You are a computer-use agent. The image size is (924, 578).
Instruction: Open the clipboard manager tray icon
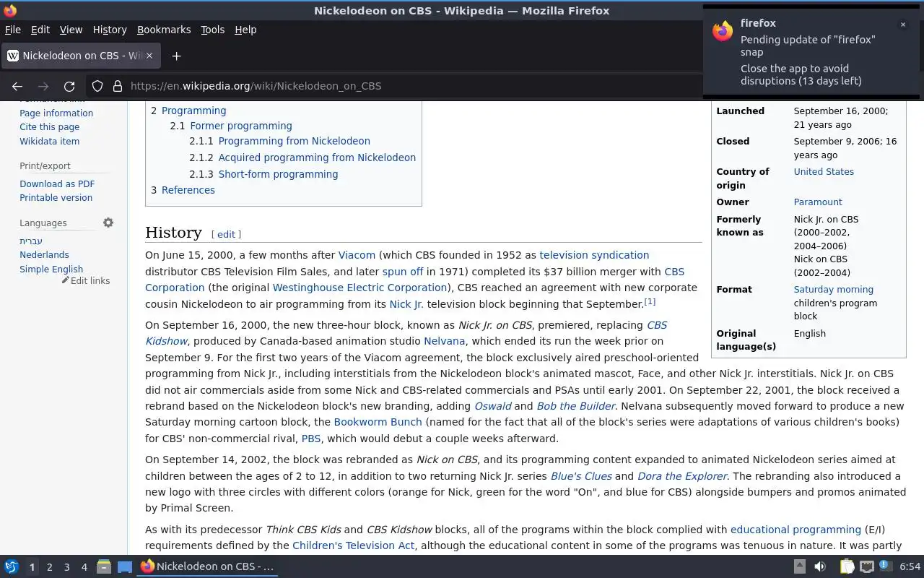[847, 566]
